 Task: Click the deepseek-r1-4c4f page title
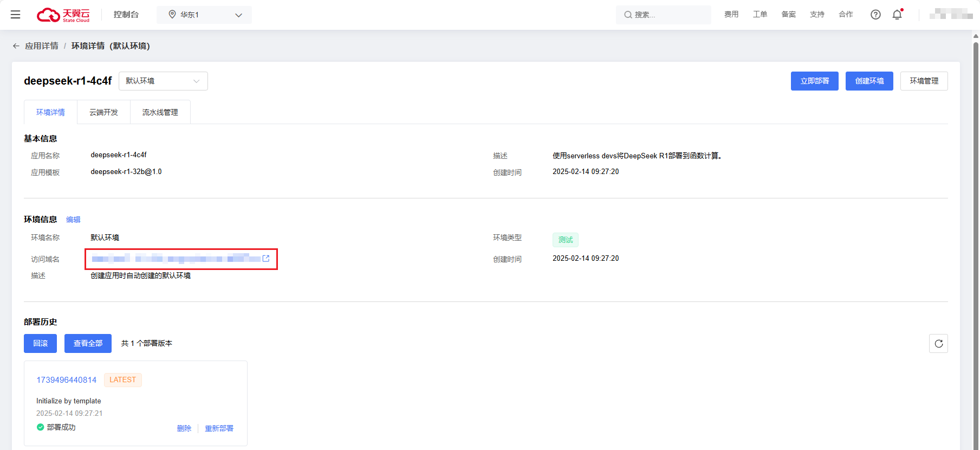tap(68, 81)
